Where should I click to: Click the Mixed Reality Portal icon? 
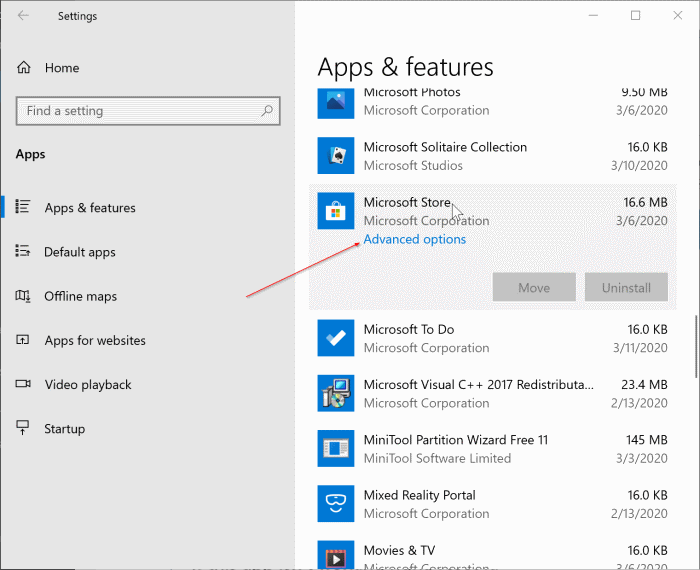tap(336, 503)
